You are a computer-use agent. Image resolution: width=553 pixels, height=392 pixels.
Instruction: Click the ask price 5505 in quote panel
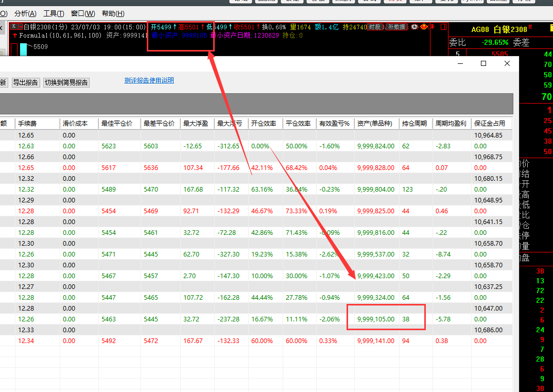pos(500,54)
